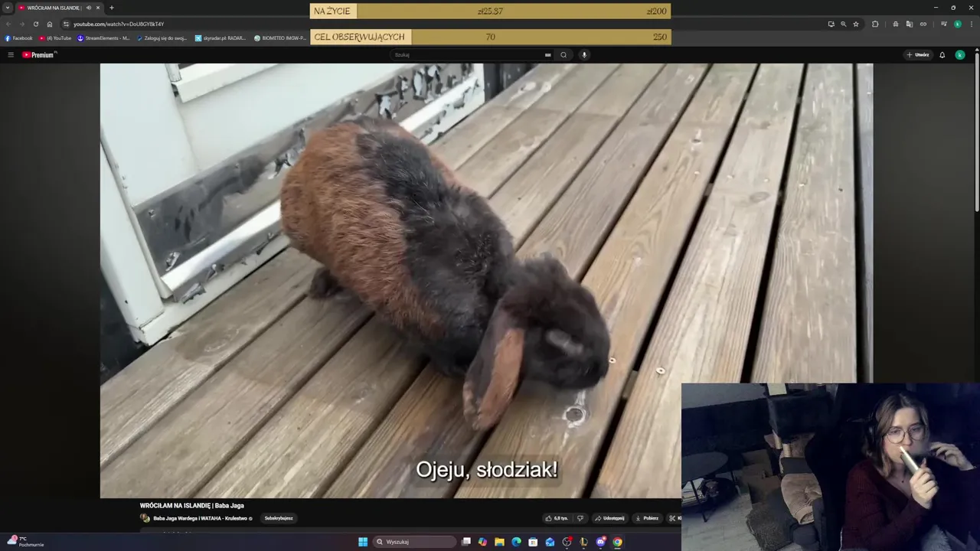Close the WRÓCIŁAM NA ISLANDIĘ tab
The height and width of the screenshot is (551, 980).
click(98, 8)
